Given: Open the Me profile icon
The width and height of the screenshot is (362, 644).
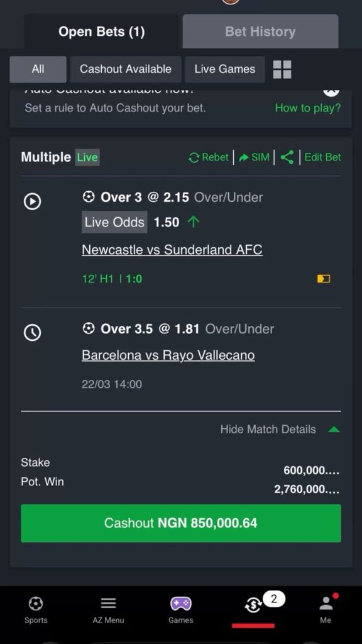Looking at the screenshot, I should (326, 603).
